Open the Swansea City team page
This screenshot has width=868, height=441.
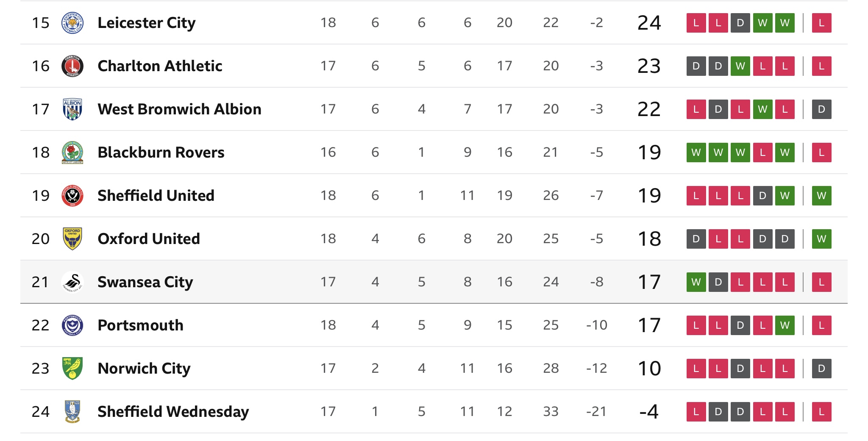click(145, 282)
